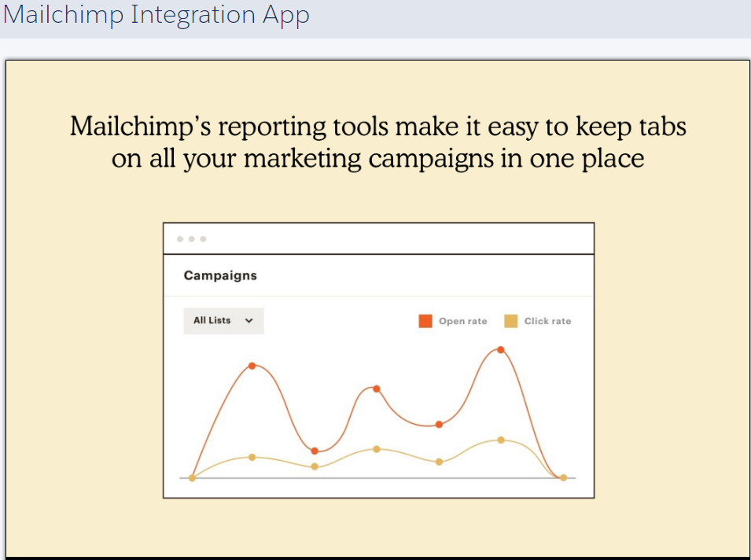Select the first orange peak data point
This screenshot has width=751, height=560.
coord(252,366)
